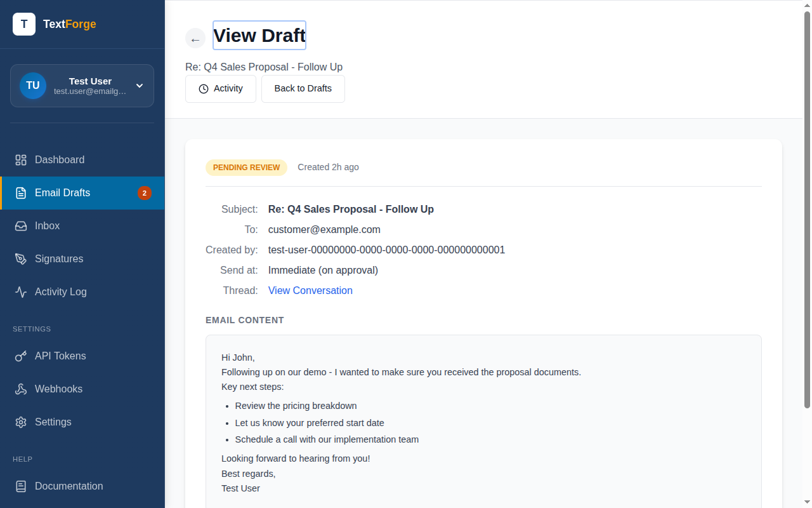Click the Webhooks icon in sidebar

click(x=21, y=389)
